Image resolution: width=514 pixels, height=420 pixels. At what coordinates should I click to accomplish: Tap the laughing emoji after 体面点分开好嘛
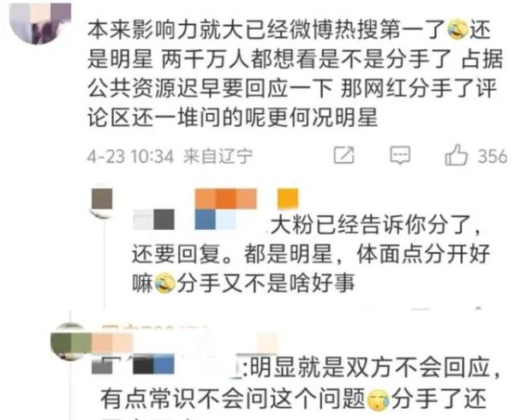[x=164, y=283]
